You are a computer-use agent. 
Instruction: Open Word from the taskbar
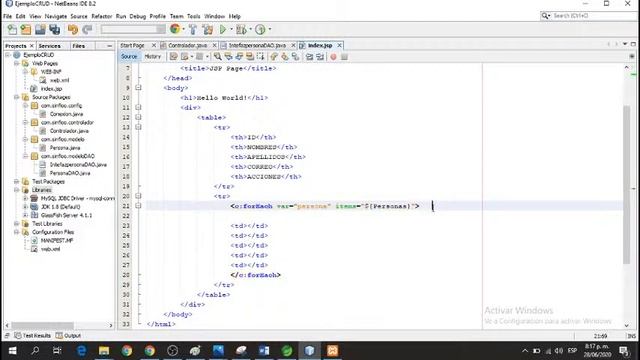click(x=264, y=350)
